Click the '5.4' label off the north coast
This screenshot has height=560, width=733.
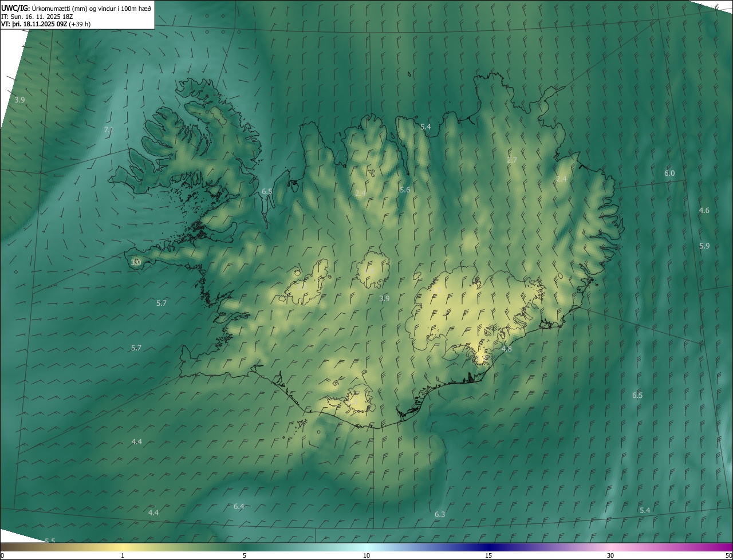(425, 127)
